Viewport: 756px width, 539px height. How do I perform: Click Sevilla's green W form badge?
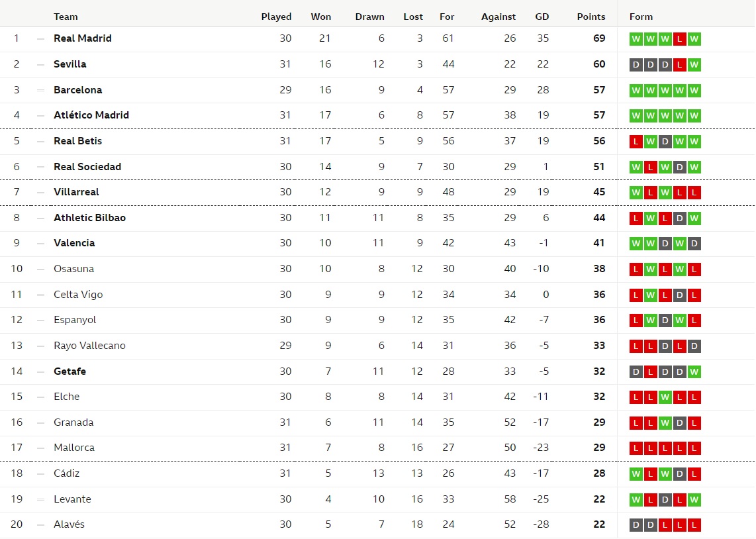click(694, 65)
